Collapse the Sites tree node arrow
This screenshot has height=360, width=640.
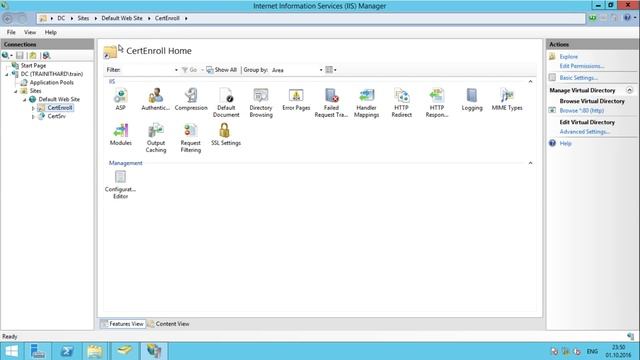[x=16, y=91]
